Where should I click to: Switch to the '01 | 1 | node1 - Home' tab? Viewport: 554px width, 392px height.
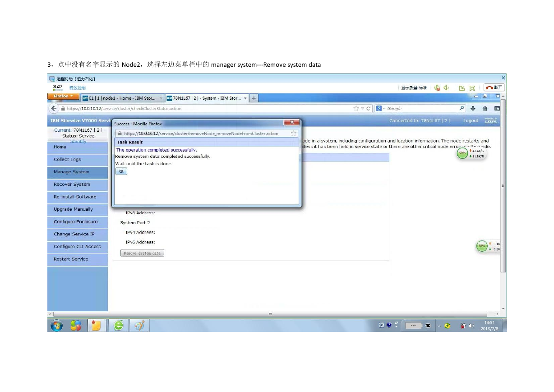123,98
